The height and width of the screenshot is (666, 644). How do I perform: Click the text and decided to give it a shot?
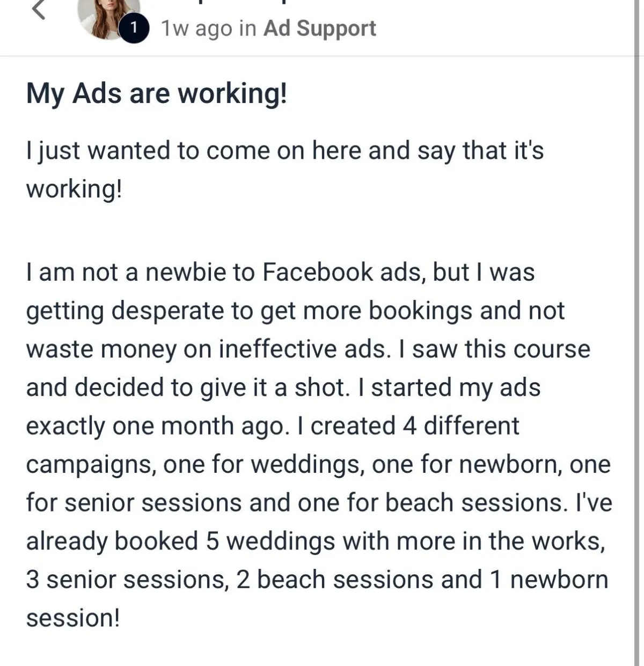click(x=187, y=387)
